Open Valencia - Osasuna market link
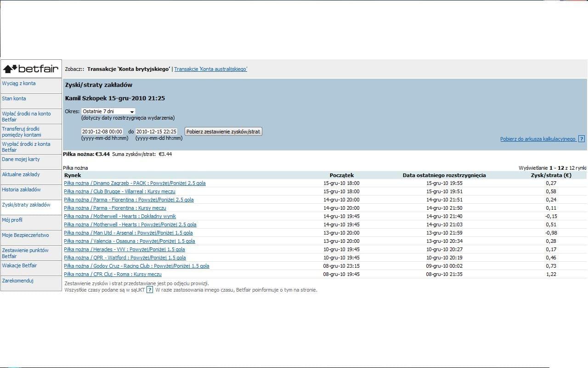 pos(130,241)
